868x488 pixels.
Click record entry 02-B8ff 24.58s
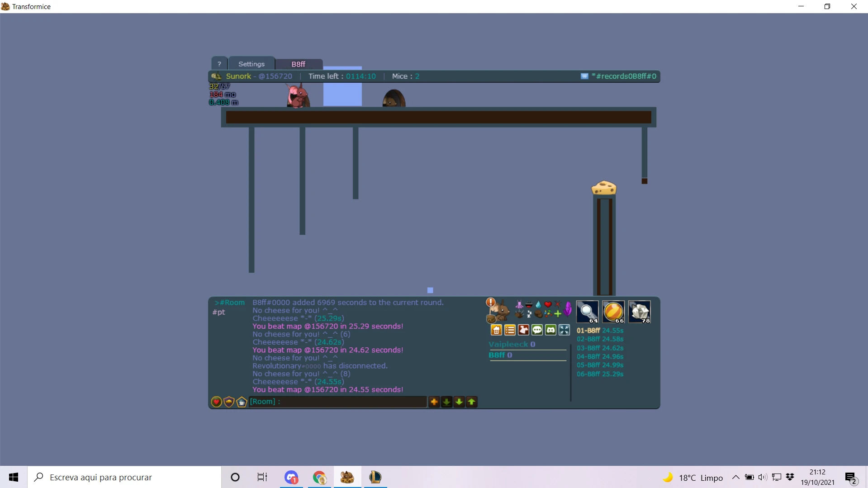[600, 339]
